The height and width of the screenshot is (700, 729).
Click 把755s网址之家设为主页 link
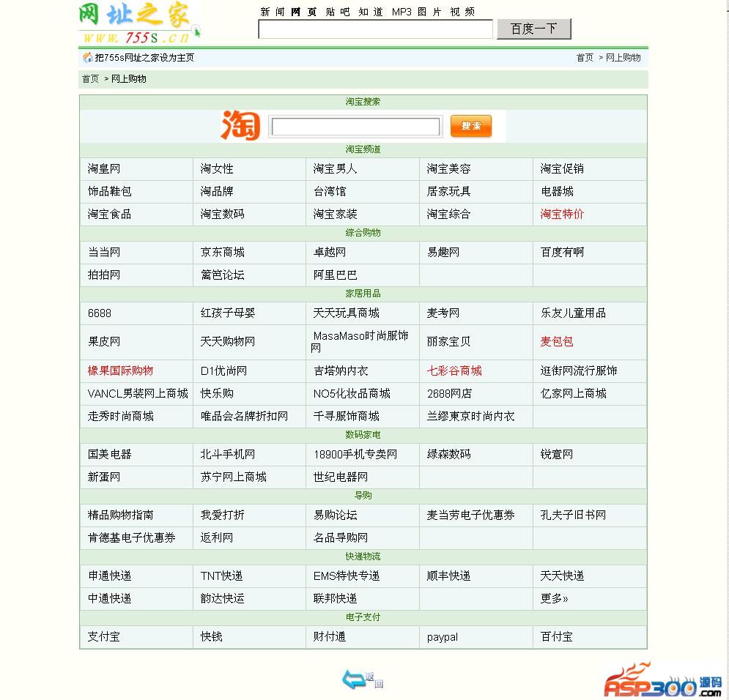coord(144,58)
